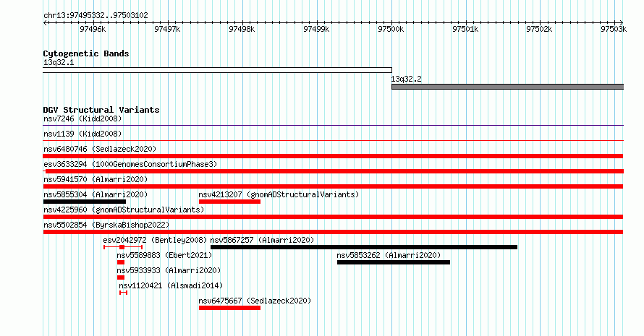Open variant nsv4213207 (gnomADStructuralVariants)

[x=279, y=195]
